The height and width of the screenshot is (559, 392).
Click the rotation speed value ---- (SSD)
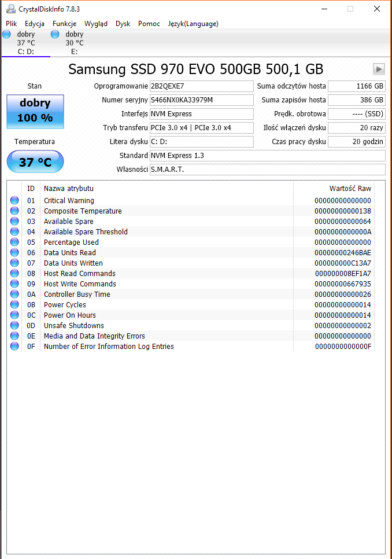point(356,114)
